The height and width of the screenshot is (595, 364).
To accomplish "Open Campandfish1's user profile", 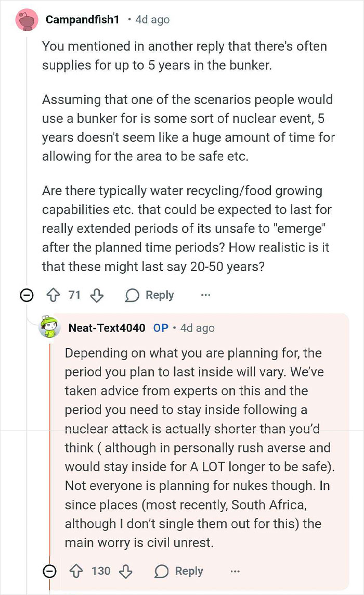I will coord(83,19).
